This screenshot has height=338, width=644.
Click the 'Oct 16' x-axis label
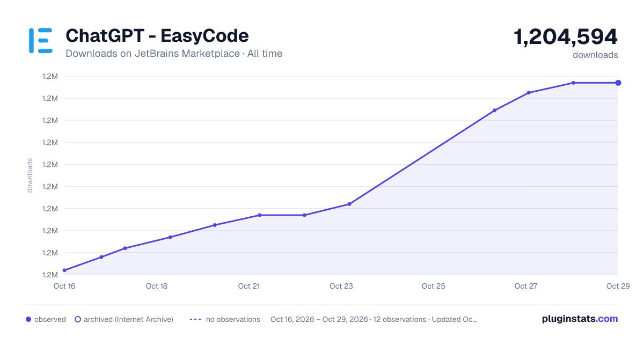64,286
